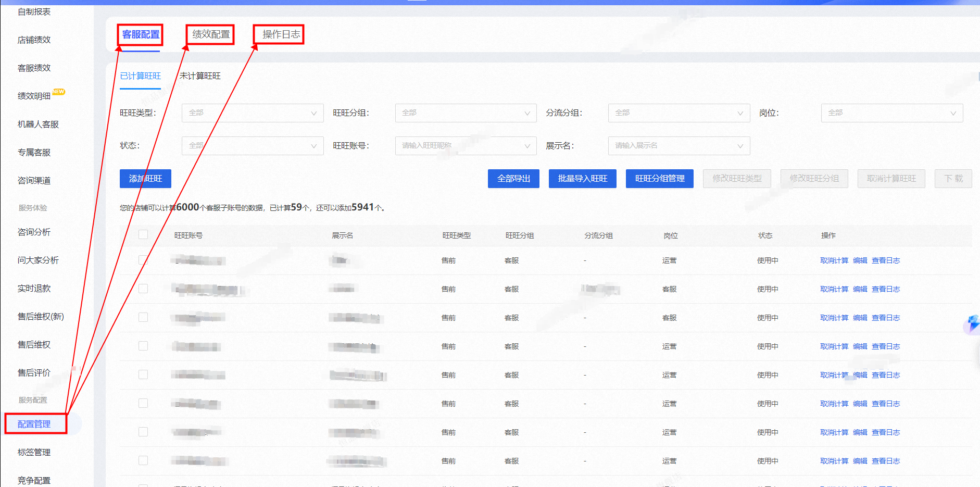Open 客服配置 tab
This screenshot has height=487, width=980.
point(141,34)
